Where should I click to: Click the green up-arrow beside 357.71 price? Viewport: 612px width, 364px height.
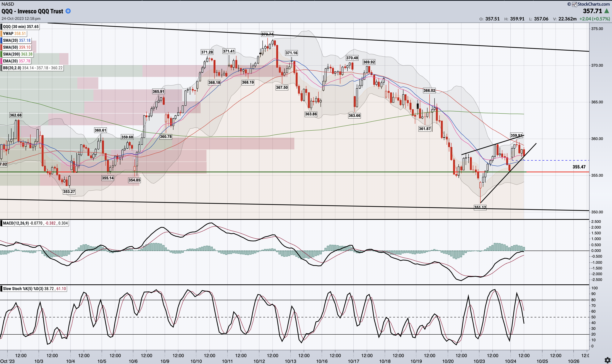point(607,11)
